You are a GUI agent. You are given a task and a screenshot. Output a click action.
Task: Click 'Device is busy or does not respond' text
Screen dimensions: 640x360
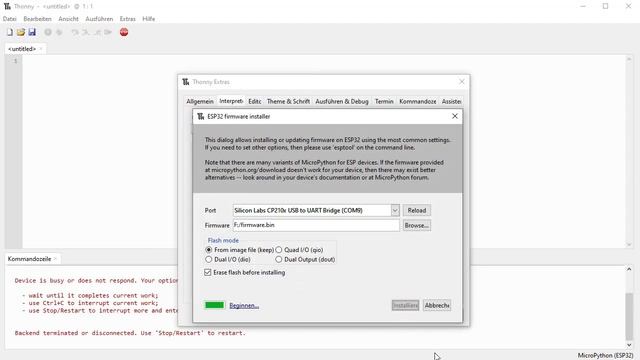point(96,281)
